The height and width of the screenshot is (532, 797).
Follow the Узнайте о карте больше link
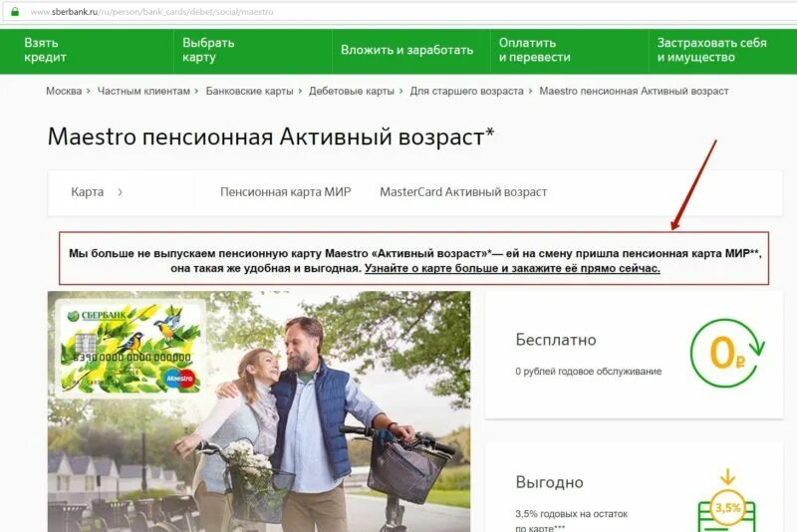(x=512, y=268)
